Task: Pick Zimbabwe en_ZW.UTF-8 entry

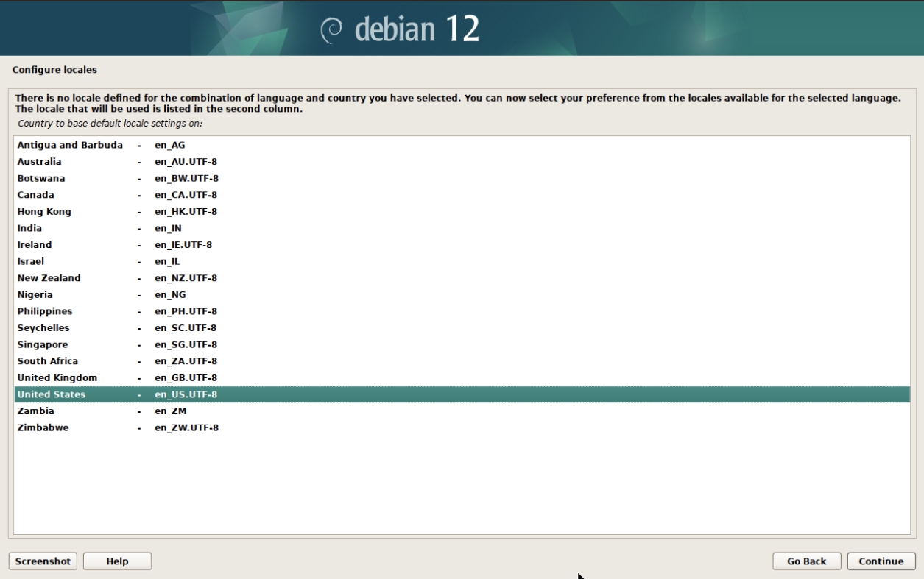Action: click(x=462, y=427)
